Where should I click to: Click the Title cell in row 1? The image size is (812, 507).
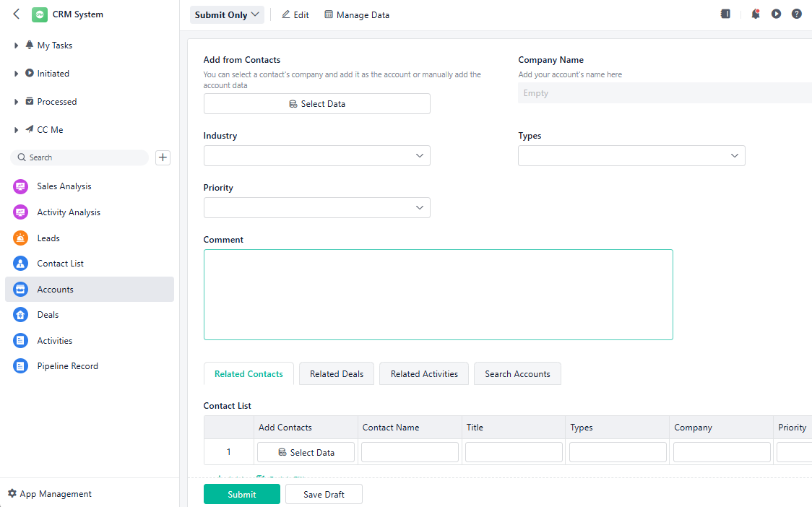pos(514,452)
